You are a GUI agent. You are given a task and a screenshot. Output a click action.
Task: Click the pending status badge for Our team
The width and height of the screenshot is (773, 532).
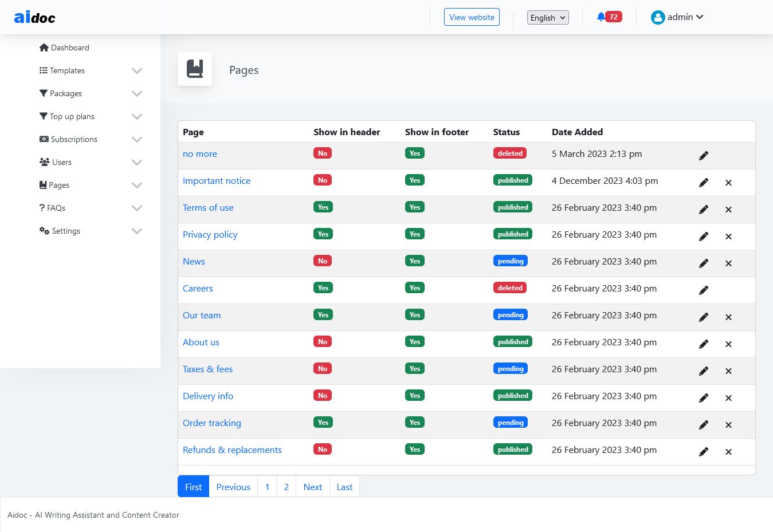point(510,315)
